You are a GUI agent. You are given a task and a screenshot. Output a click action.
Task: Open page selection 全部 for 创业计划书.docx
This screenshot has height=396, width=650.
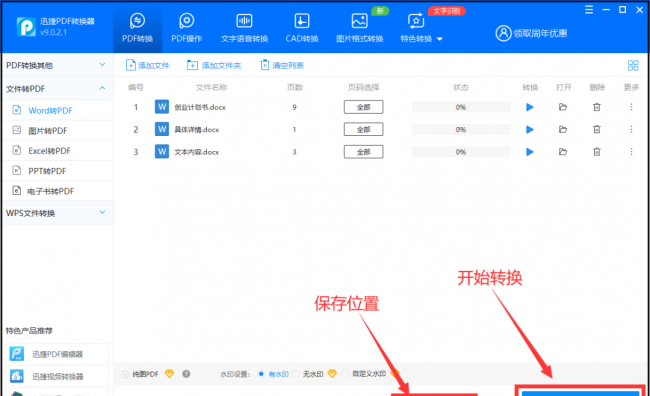(x=364, y=107)
